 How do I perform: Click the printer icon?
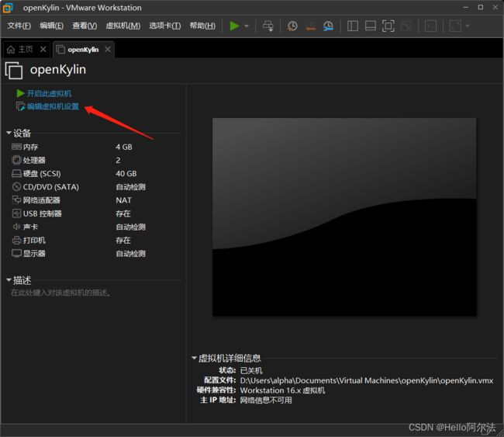tap(16, 240)
